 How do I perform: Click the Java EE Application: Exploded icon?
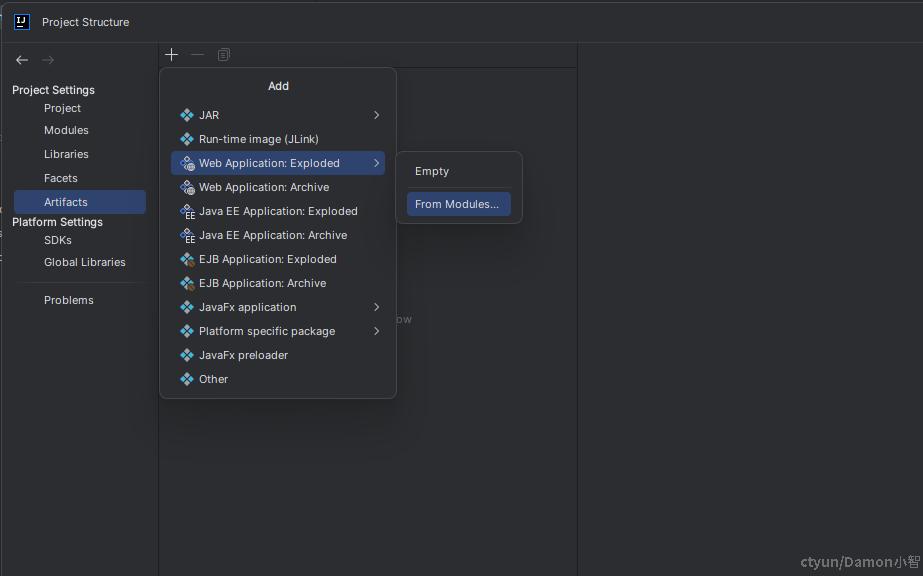pos(187,211)
